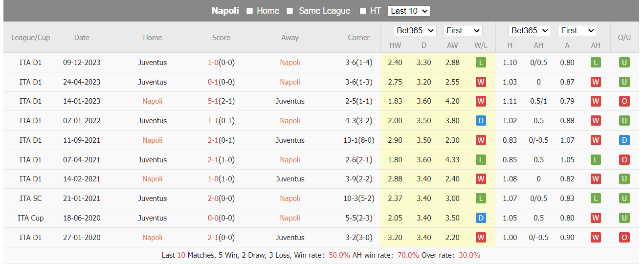Image resolution: width=644 pixels, height=265 pixels.
Task: Click the O/U column header
Action: coord(624,38)
